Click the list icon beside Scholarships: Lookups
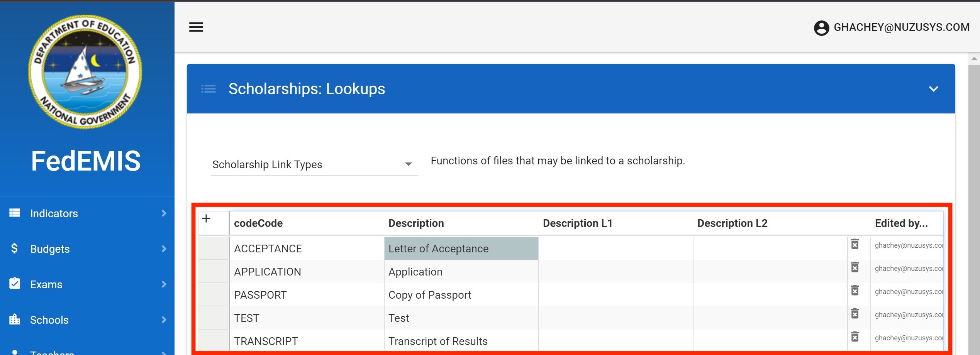The image size is (980, 355). coord(209,89)
